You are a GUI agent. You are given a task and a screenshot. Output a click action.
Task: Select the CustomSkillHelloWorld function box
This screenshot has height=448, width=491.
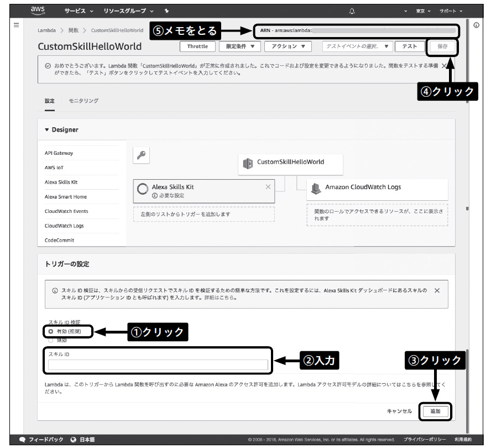point(290,164)
